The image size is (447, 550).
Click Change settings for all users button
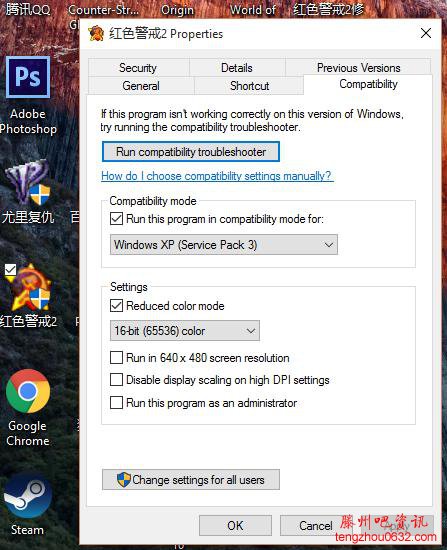tap(191, 479)
